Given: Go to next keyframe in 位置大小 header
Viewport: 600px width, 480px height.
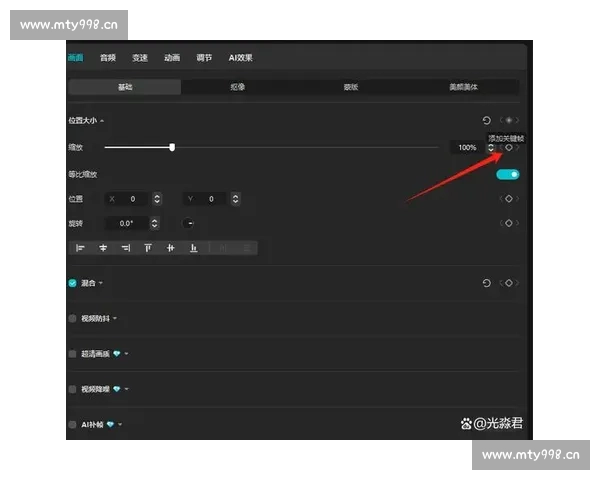Looking at the screenshot, I should 517,120.
